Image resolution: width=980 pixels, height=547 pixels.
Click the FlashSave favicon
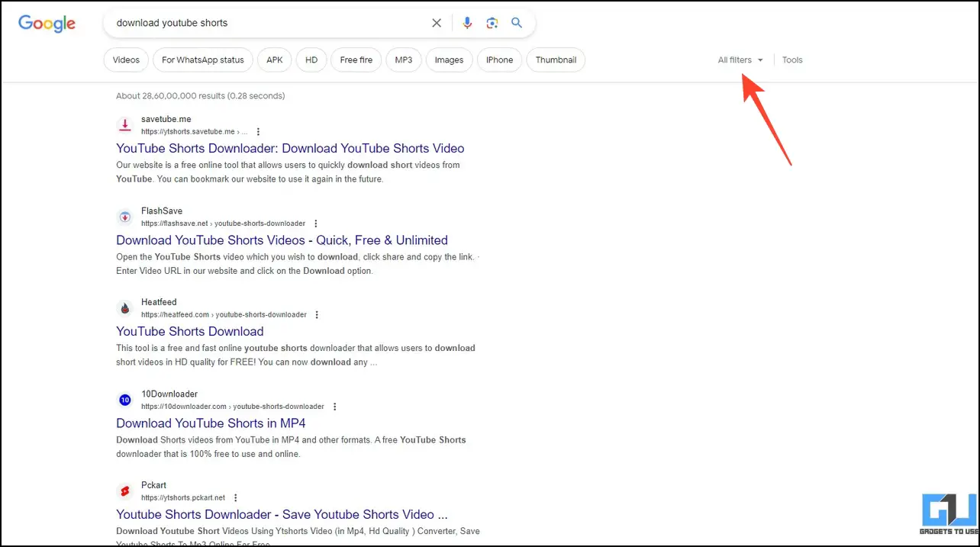(x=124, y=217)
